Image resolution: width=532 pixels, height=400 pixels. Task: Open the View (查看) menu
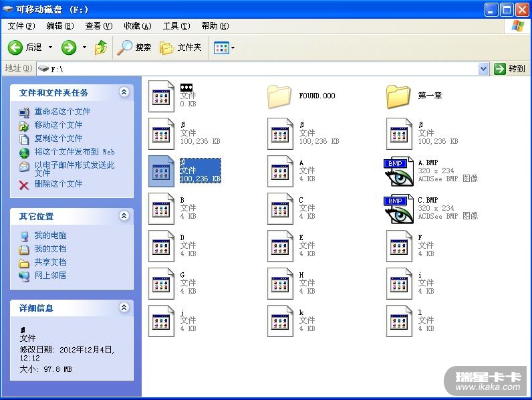pos(98,26)
